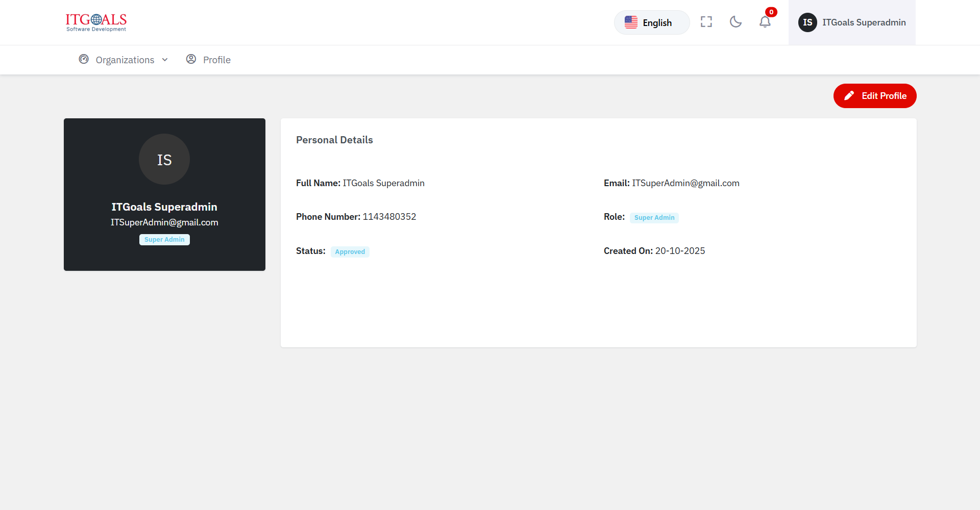The height and width of the screenshot is (510, 980).
Task: Expand the Organizations menu
Action: [x=125, y=60]
